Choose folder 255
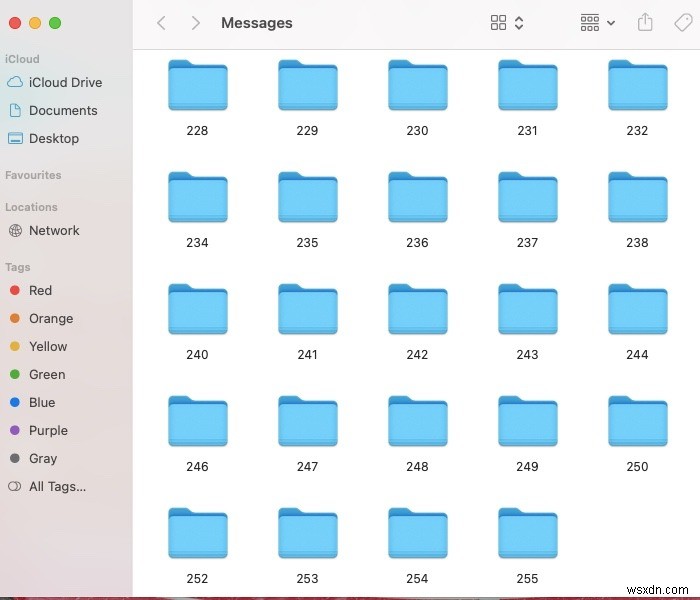The width and height of the screenshot is (700, 600). tap(528, 533)
